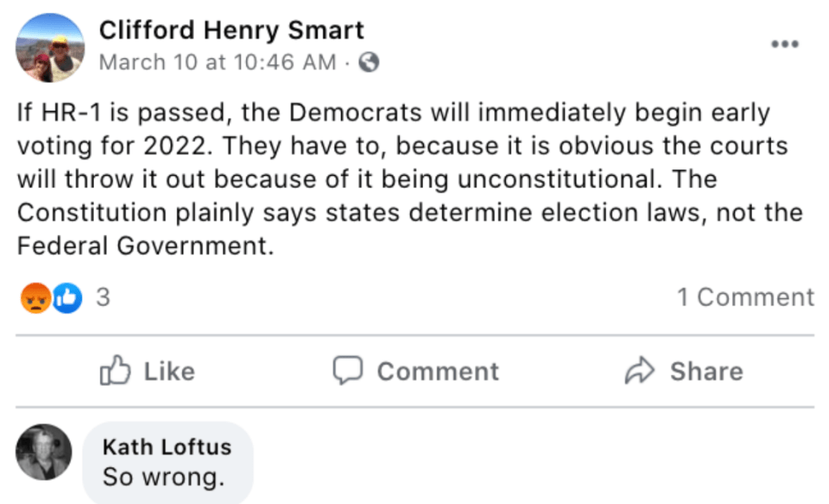Open the reaction count showing 3
This screenshot has width=829, height=504.
[103, 298]
